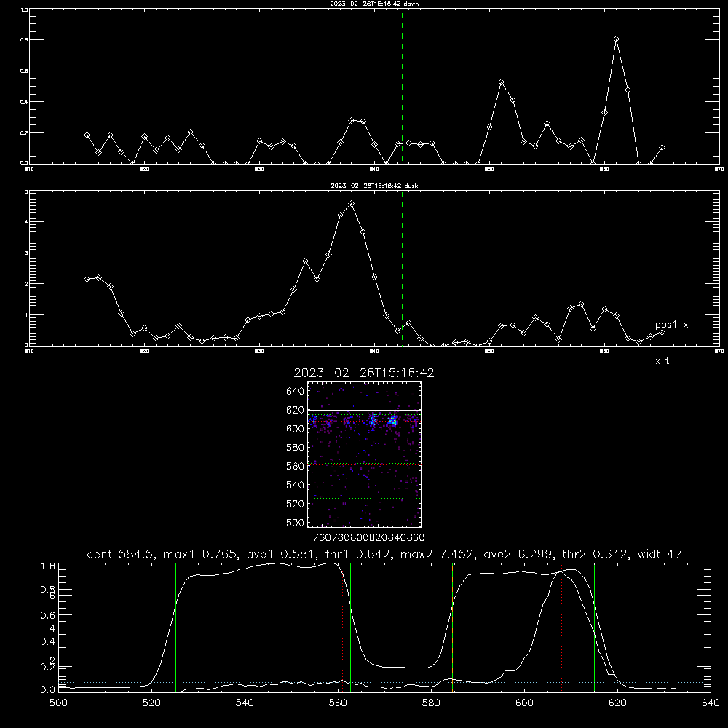Click the horizontal white threshold line at level 4
The image size is (728, 728).
point(384,628)
